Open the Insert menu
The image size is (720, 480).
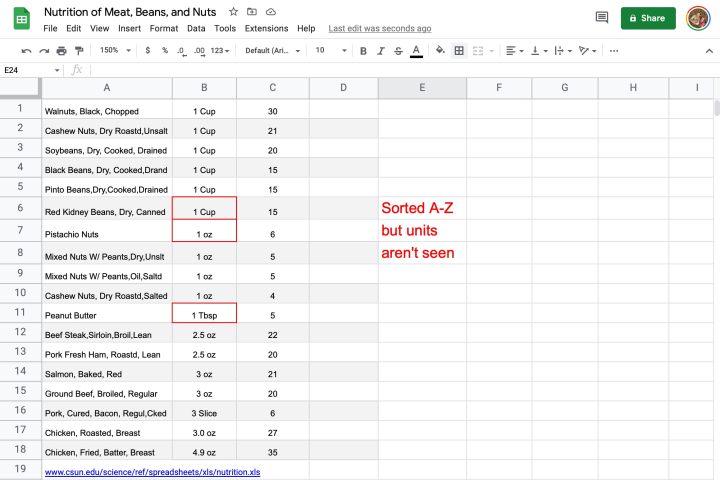pos(129,28)
